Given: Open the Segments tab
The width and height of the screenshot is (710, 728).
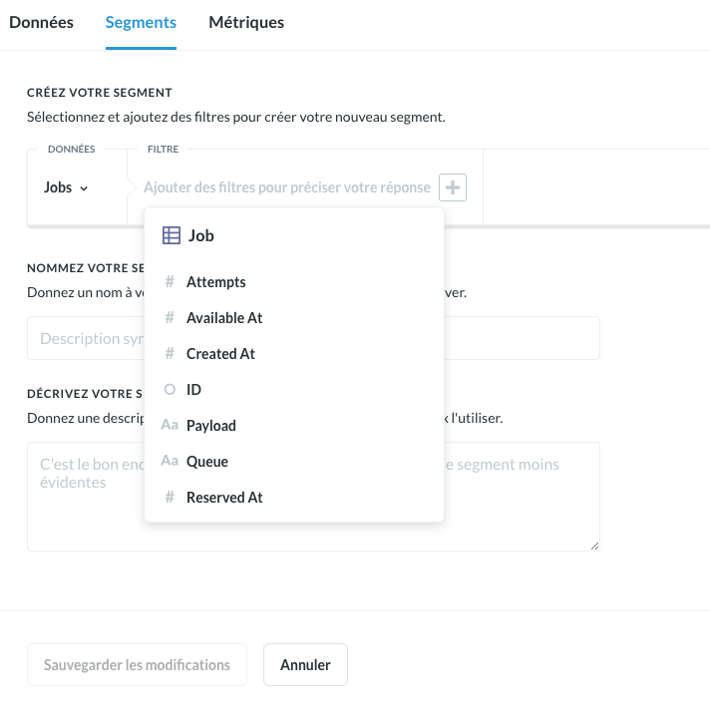Looking at the screenshot, I should [x=141, y=22].
